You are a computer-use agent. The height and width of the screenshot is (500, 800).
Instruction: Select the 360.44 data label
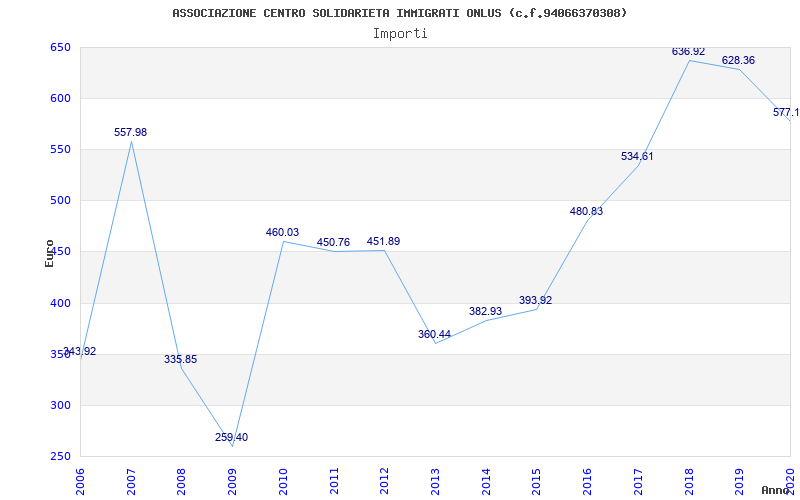click(x=434, y=334)
